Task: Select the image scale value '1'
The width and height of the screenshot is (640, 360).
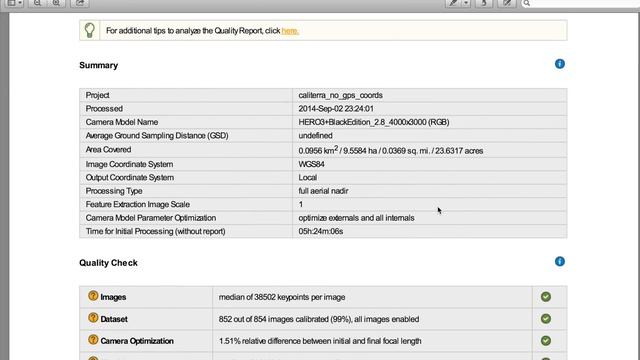Action: [x=301, y=204]
